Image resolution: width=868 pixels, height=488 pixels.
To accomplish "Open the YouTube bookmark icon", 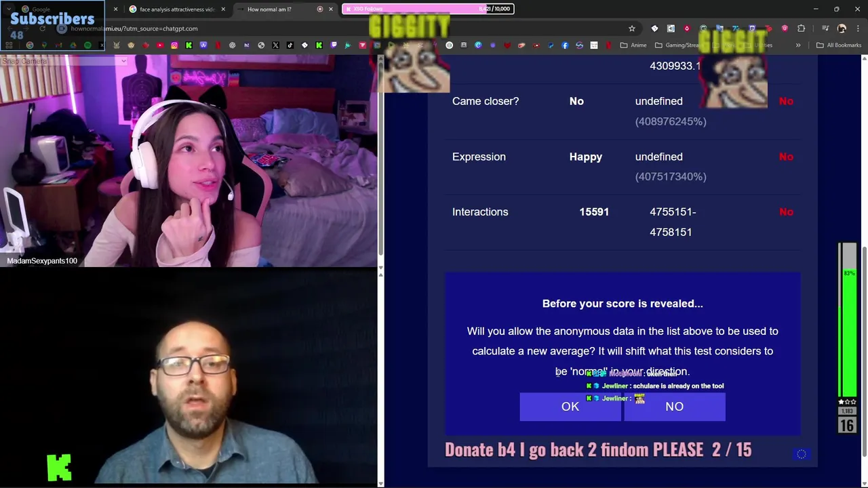I will (x=160, y=45).
